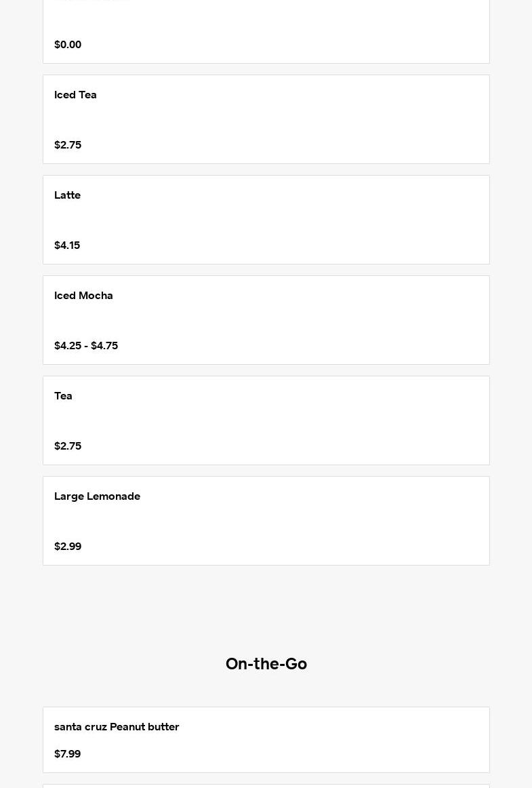Click empty right side of Iced Tea card

pos(373,119)
